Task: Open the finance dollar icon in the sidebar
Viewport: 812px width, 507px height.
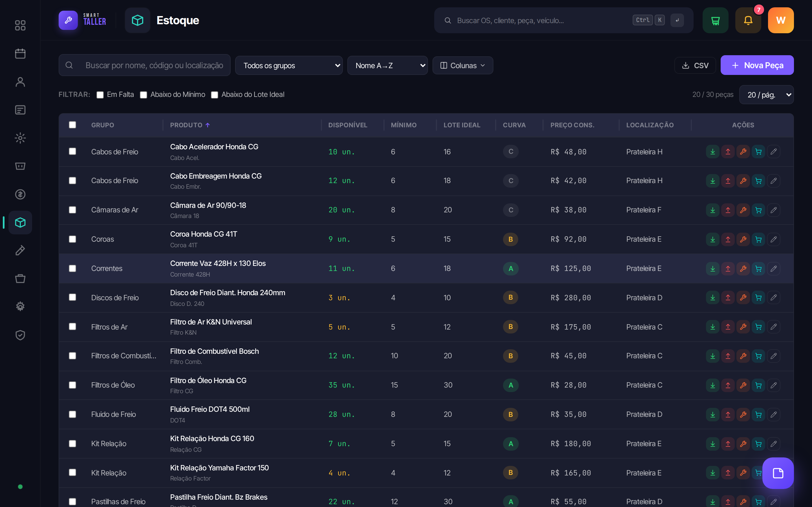Action: (x=20, y=194)
